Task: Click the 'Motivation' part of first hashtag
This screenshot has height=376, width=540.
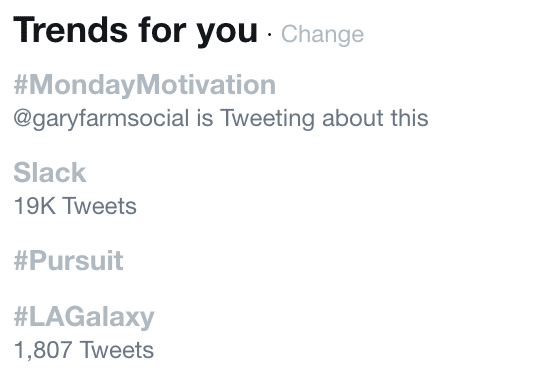Action: tap(206, 84)
